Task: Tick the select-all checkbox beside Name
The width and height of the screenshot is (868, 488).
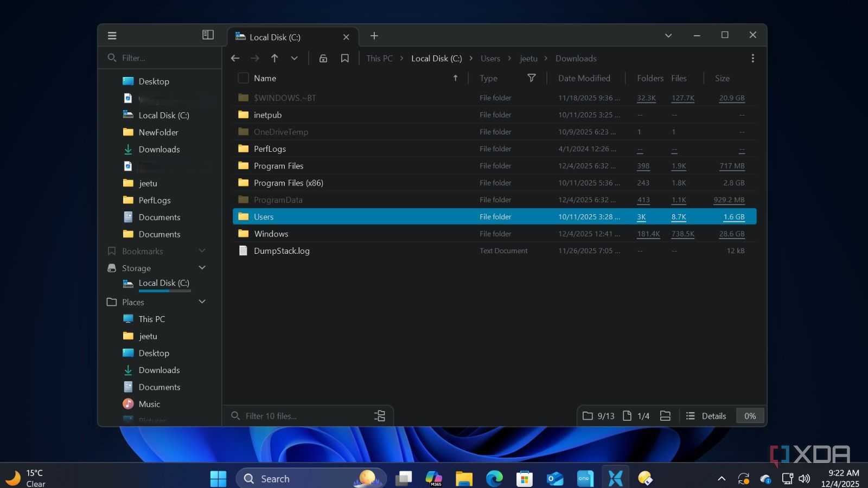Action: (x=244, y=78)
